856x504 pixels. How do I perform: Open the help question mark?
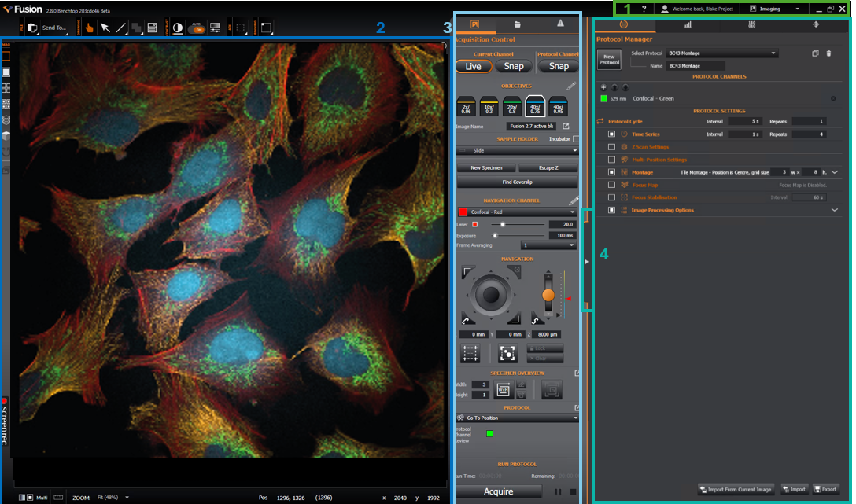click(644, 9)
